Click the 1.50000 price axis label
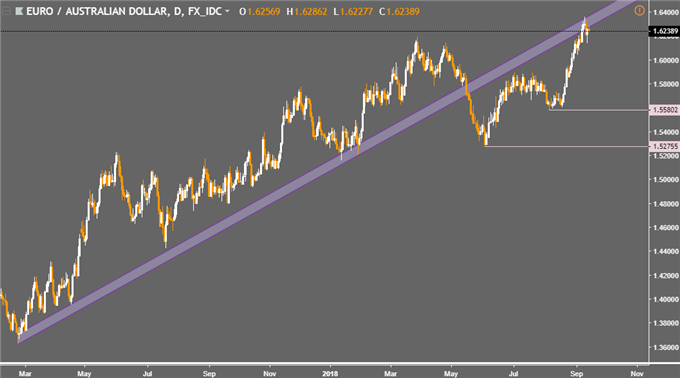 [666, 179]
